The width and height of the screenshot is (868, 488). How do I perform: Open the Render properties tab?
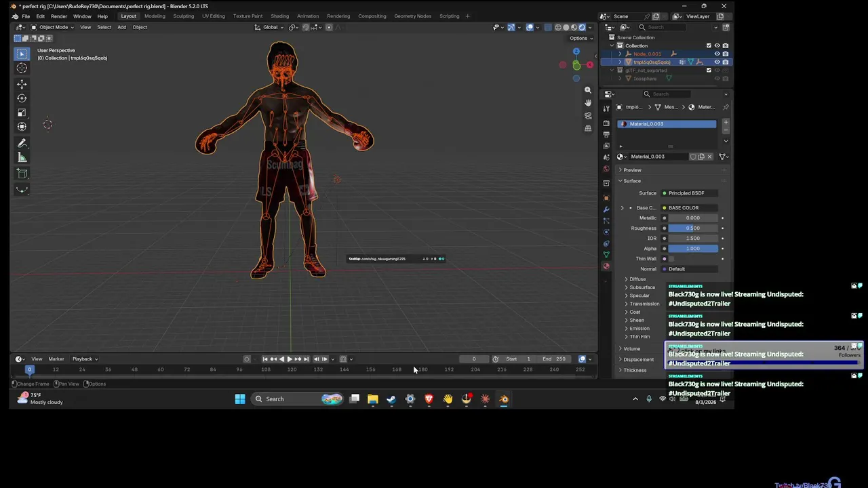606,123
